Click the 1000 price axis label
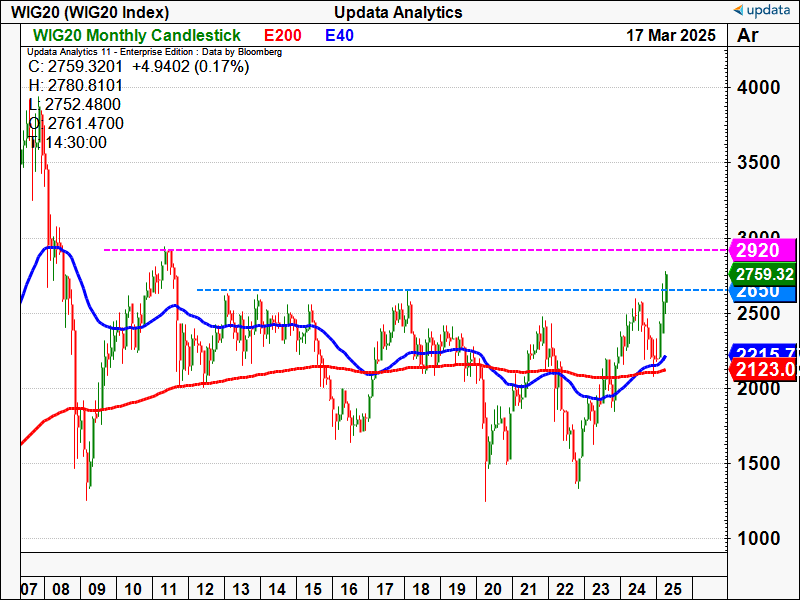The height and width of the screenshot is (600, 800). coord(759,539)
